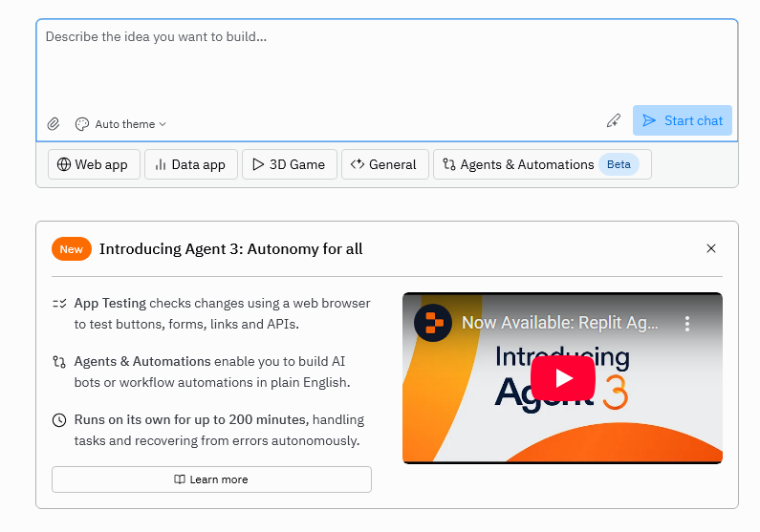The image size is (760, 532).
Task: Open the Learn more button
Action: point(211,479)
